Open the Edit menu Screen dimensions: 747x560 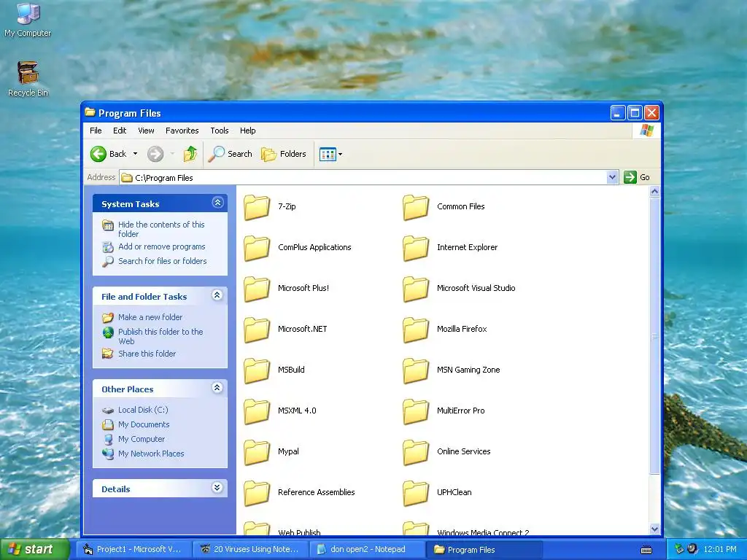click(120, 131)
